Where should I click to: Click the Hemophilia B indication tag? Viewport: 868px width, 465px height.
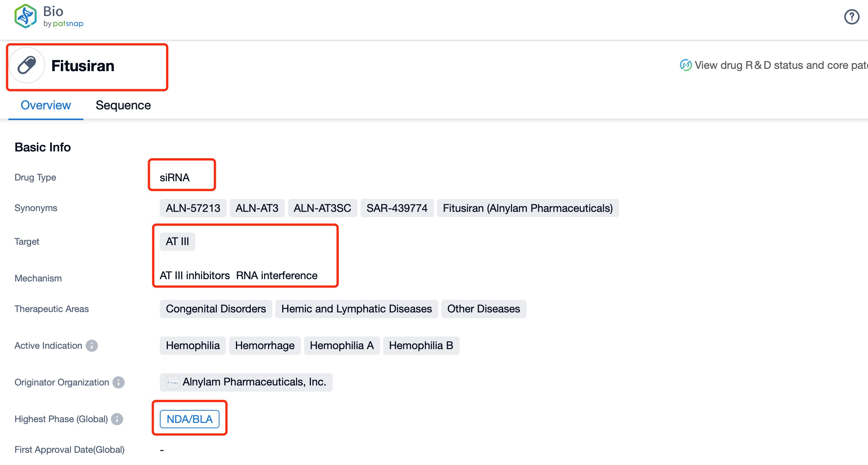click(421, 346)
